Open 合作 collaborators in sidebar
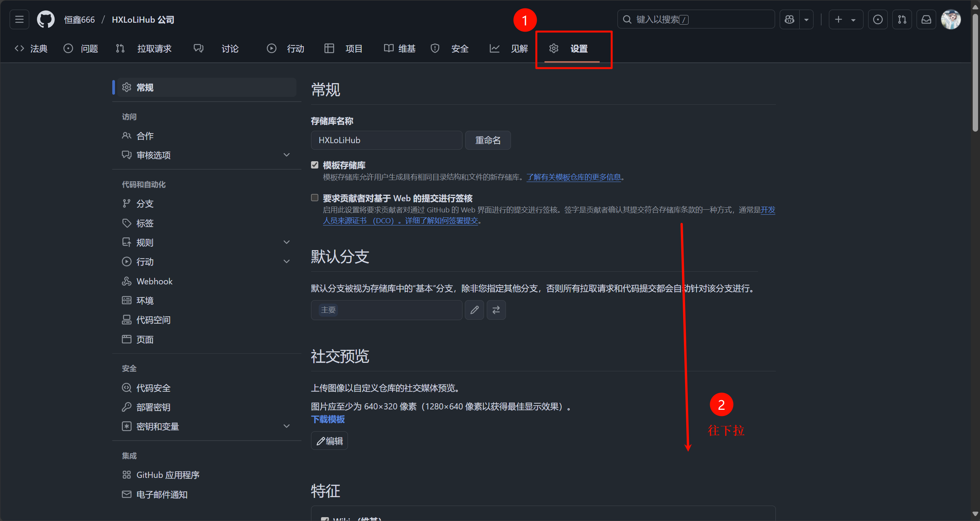The image size is (980, 521). 207,136
